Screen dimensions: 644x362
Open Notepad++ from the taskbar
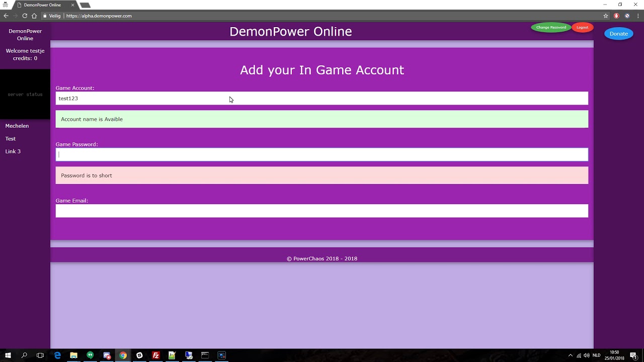click(x=172, y=355)
